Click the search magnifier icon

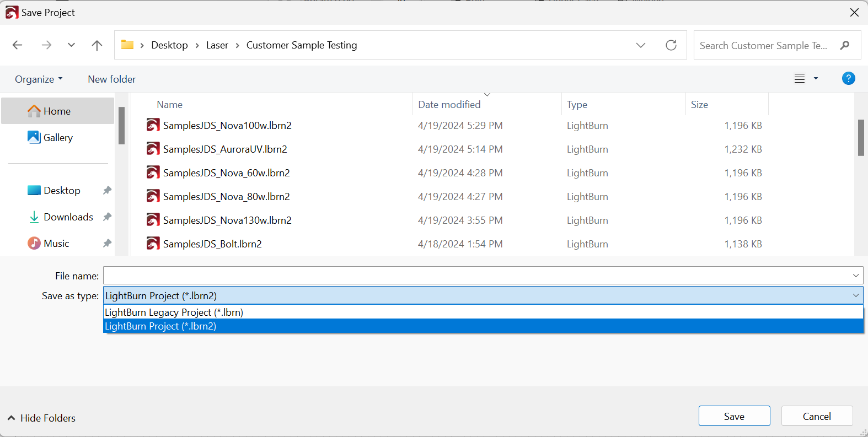[x=845, y=45]
